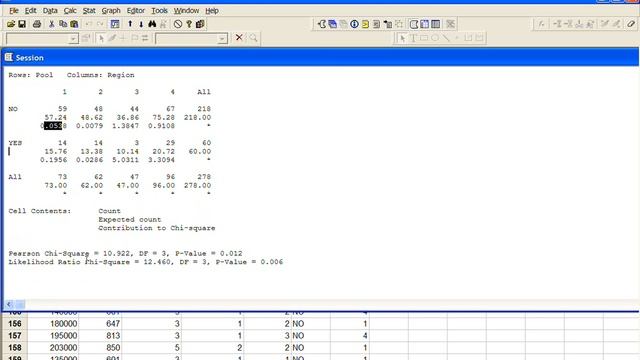Click the 'Columns: Region' text
640x360 pixels.
[100, 75]
